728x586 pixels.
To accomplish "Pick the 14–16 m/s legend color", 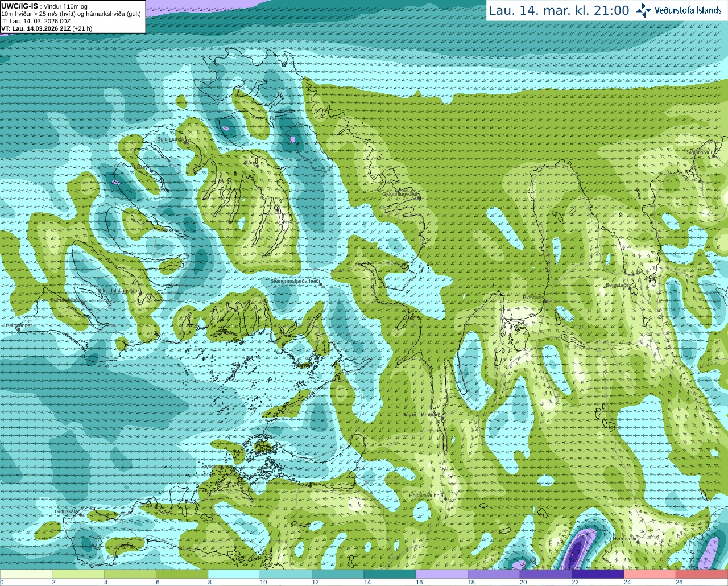I will [390, 574].
